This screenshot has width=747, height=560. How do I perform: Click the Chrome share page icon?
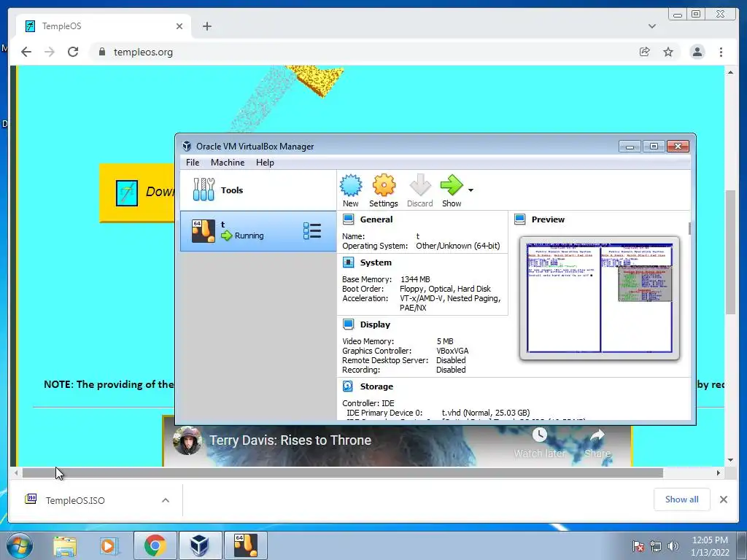click(x=645, y=52)
